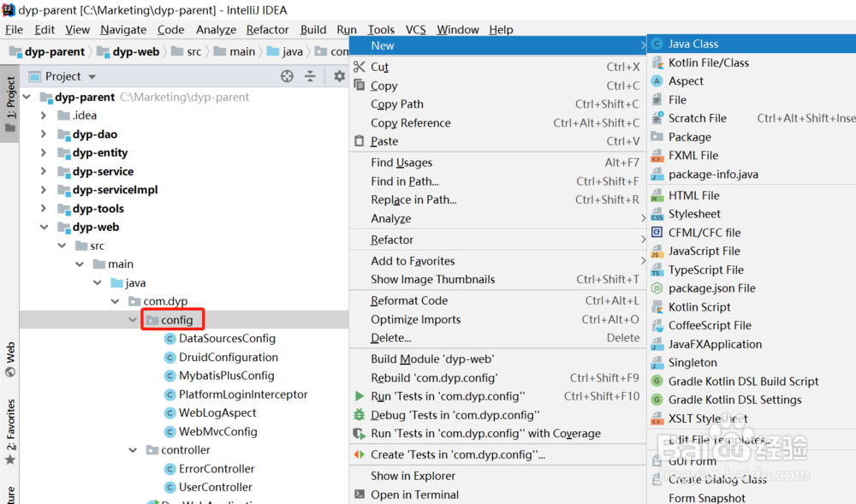Select WebMvcConfig class in tree
Image resolution: width=856 pixels, height=504 pixels.
(x=217, y=431)
